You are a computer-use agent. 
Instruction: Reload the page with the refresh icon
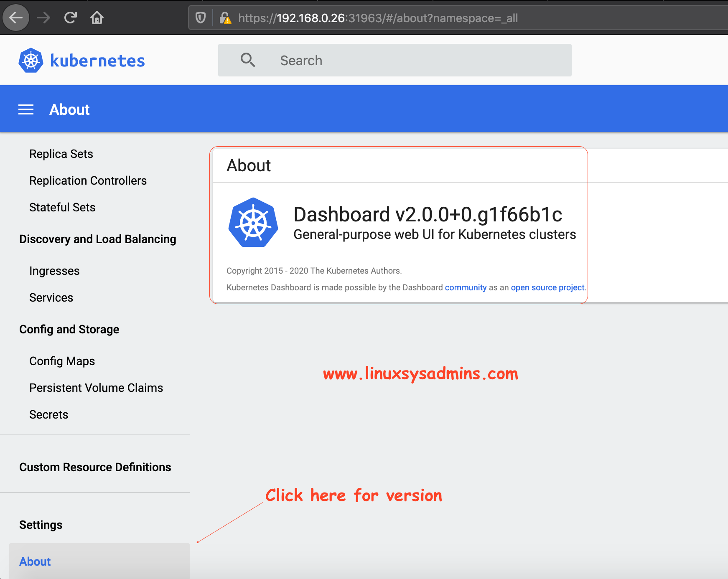[70, 18]
